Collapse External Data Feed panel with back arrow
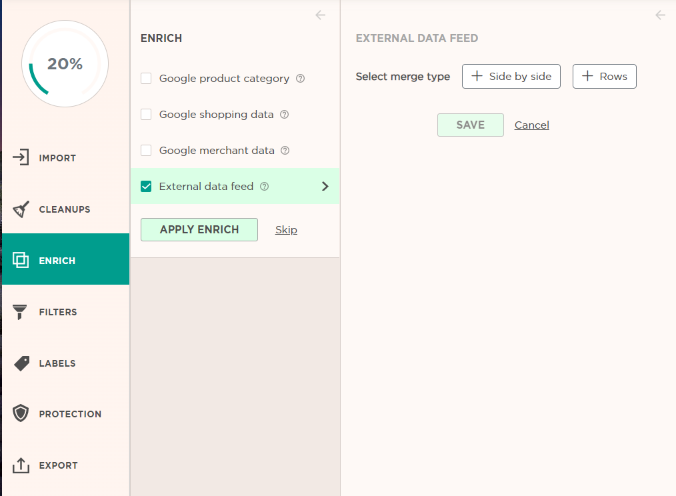This screenshot has height=496, width=676. (x=660, y=15)
